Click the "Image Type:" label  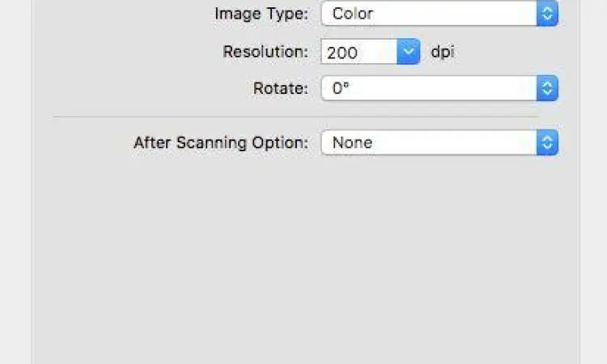pos(261,14)
